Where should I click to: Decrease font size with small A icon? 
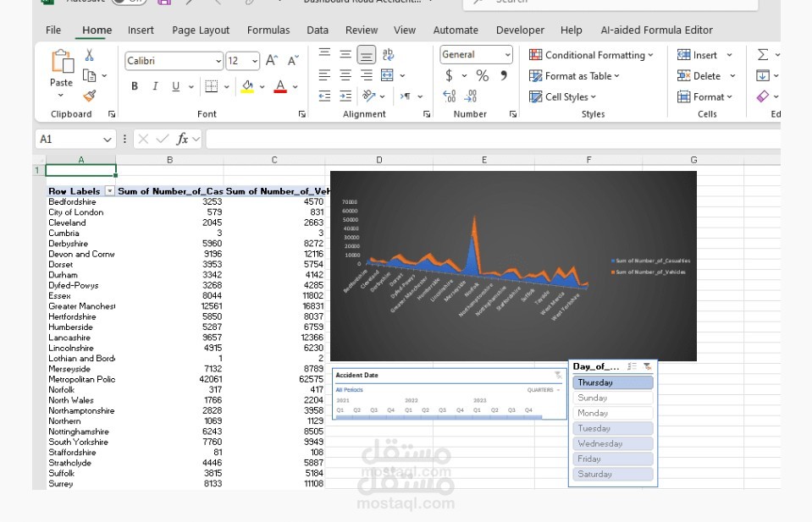pos(293,61)
